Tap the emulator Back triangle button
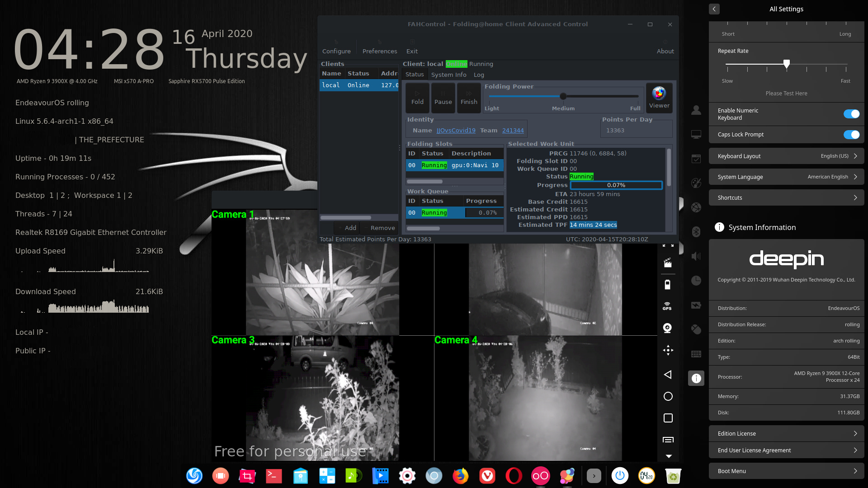 pyautogui.click(x=668, y=375)
